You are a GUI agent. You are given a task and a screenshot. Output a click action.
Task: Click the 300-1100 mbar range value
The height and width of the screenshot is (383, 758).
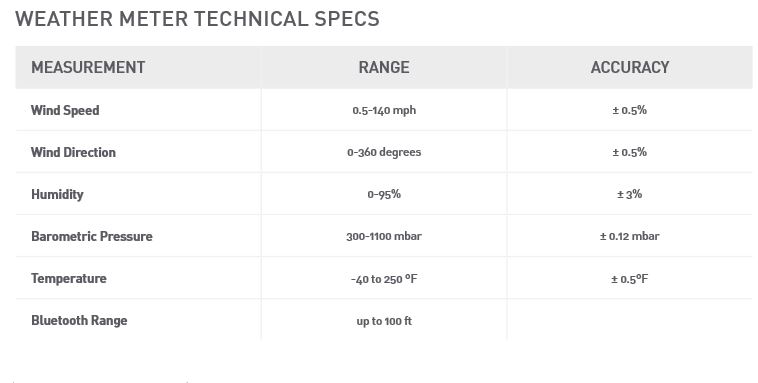click(x=384, y=236)
